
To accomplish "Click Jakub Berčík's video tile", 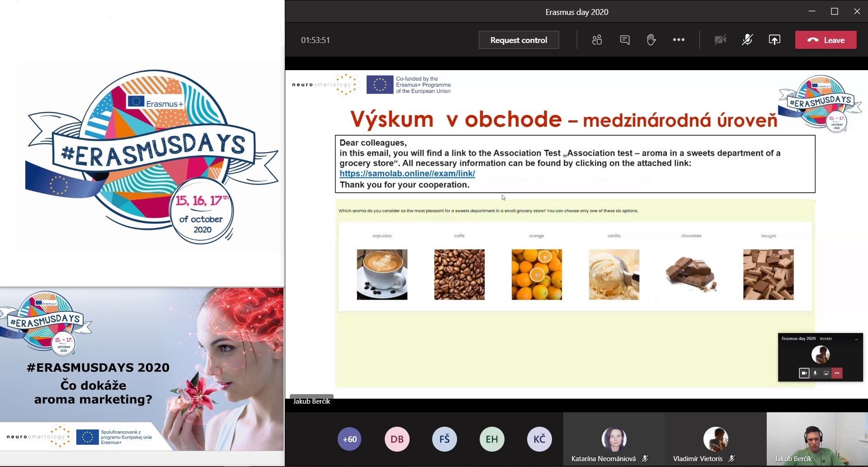I will (x=816, y=439).
